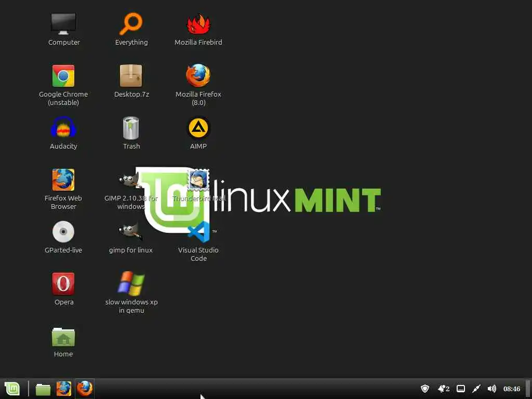Open the volume speaker tray icon
Image resolution: width=532 pixels, height=399 pixels.
point(491,389)
